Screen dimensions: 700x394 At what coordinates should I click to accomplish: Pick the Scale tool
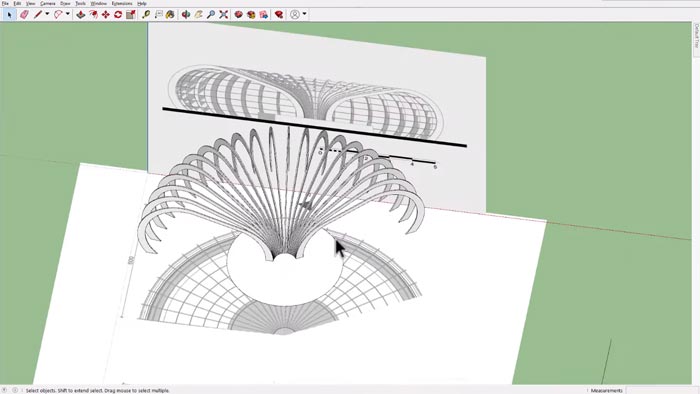point(130,15)
